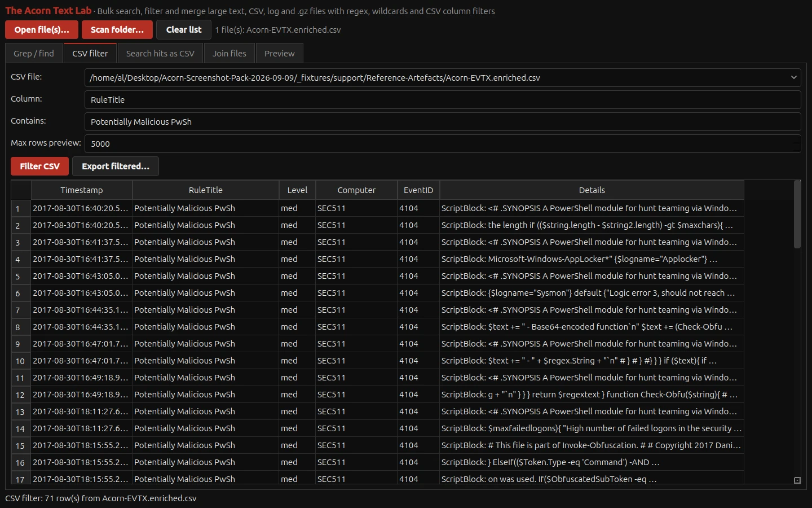The image size is (812, 508).
Task: Click Details cell mentioning Sysmon in row 6
Action: pyautogui.click(x=592, y=293)
